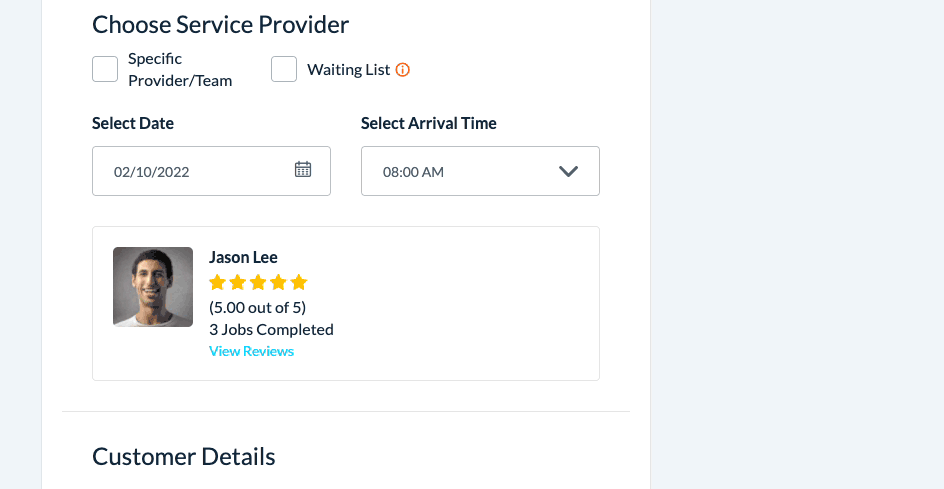Click the date field showing 02/10/2022
This screenshot has width=944, height=489.
[x=190, y=171]
